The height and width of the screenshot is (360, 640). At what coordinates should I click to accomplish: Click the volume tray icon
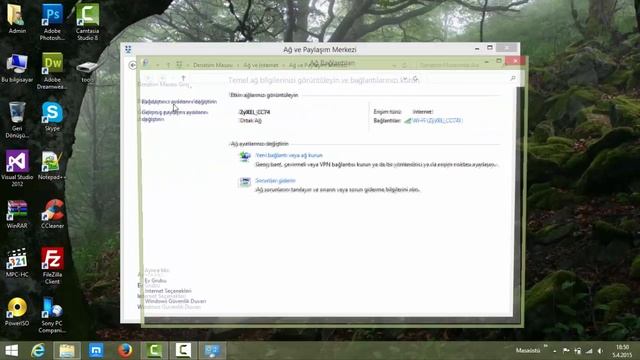[x=600, y=351]
